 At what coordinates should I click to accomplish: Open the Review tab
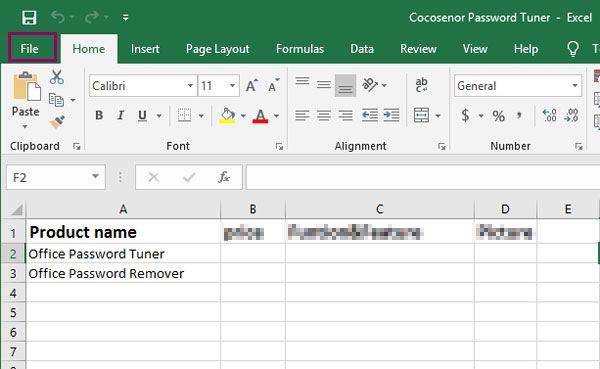pyautogui.click(x=418, y=49)
